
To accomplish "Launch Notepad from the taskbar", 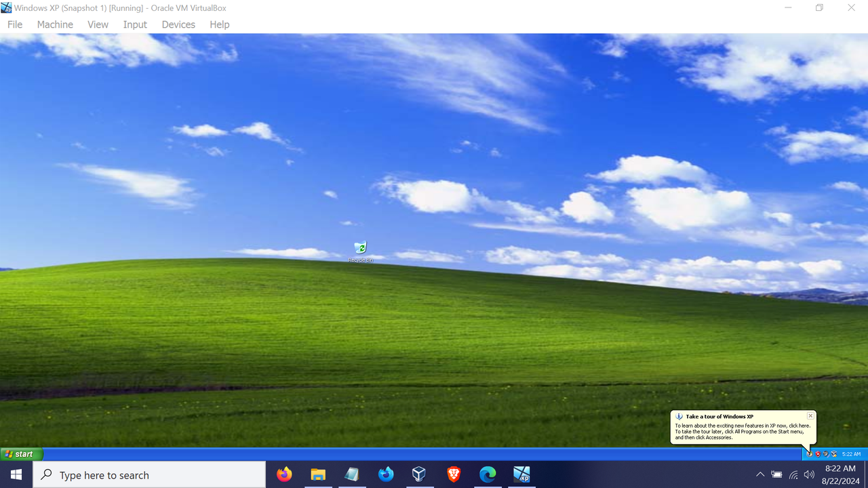I will point(351,474).
